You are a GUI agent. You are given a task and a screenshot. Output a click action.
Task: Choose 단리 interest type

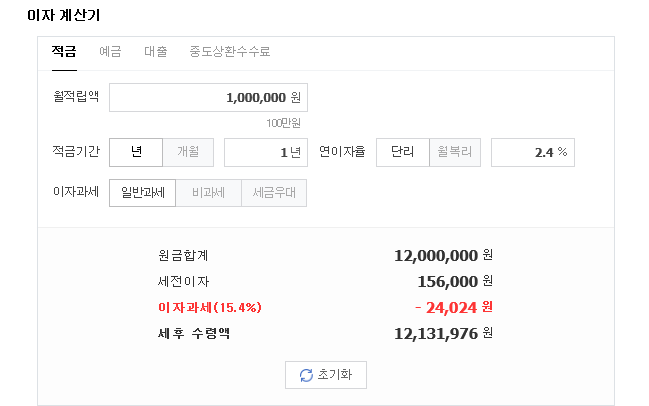[x=403, y=152]
